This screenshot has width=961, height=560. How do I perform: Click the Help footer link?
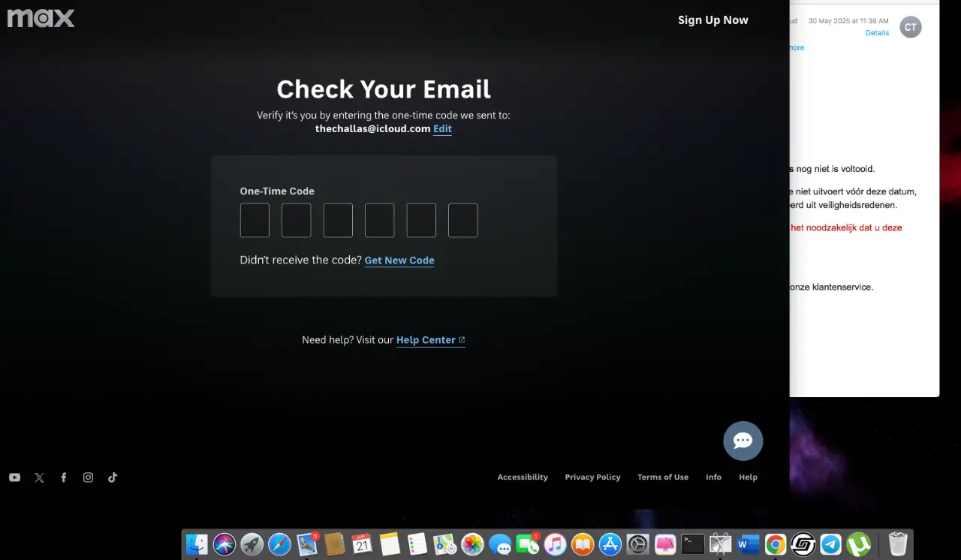pos(748,477)
